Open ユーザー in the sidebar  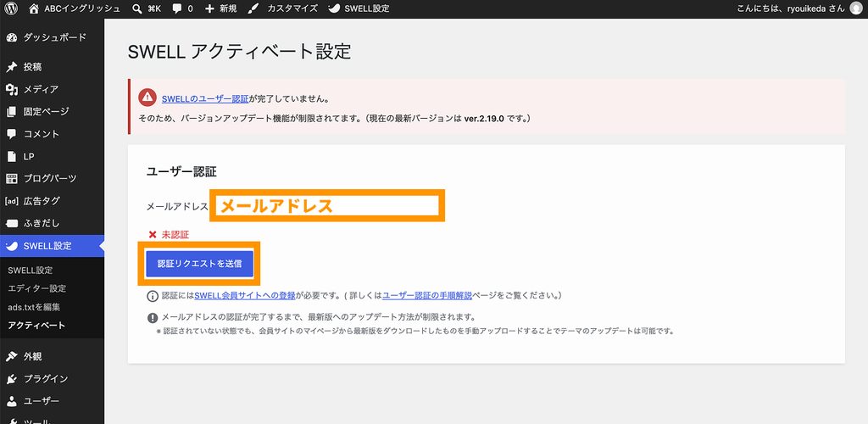tap(52, 401)
